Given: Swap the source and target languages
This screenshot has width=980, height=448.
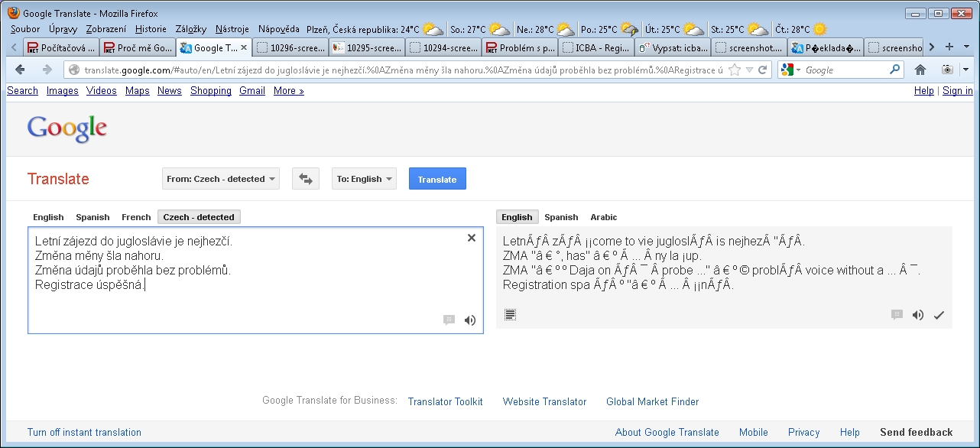Looking at the screenshot, I should [306, 179].
